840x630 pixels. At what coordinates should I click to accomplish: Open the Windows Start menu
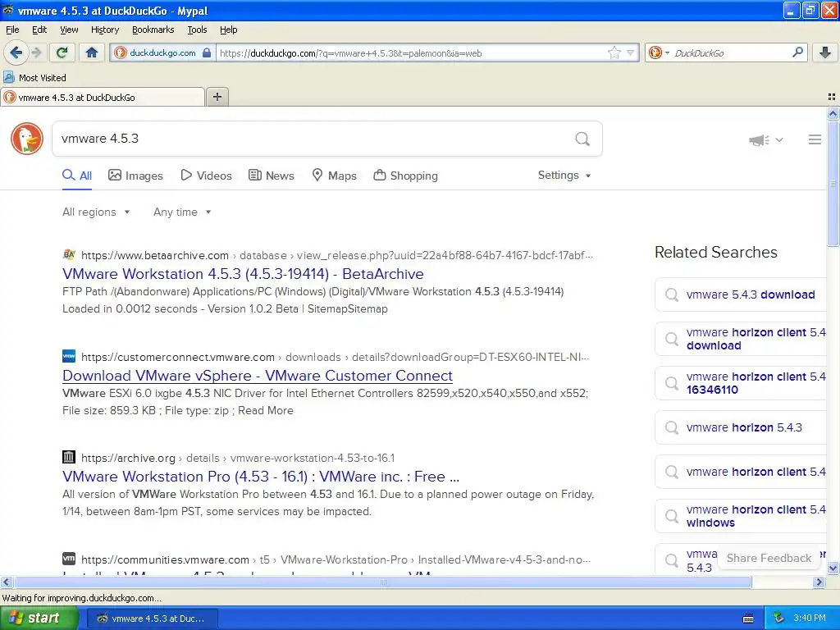(x=39, y=618)
